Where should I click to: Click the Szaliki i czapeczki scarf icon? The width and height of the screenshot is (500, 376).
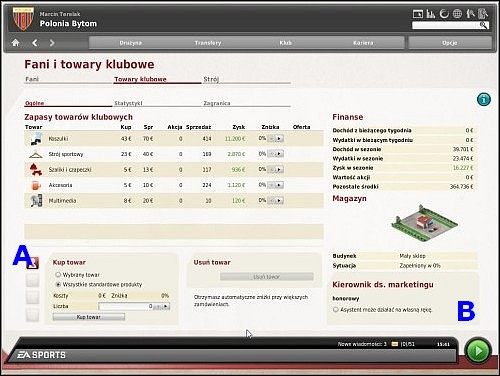36,170
